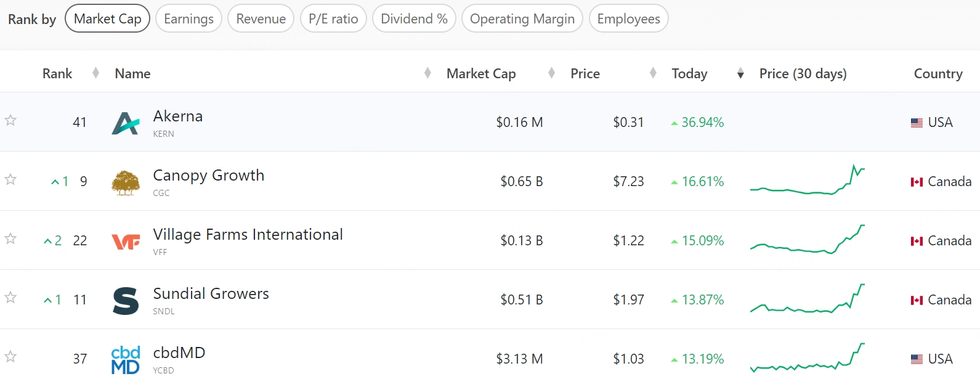The height and width of the screenshot is (387, 980).
Task: Sort the table by Rank column arrows
Action: pyautogui.click(x=95, y=73)
